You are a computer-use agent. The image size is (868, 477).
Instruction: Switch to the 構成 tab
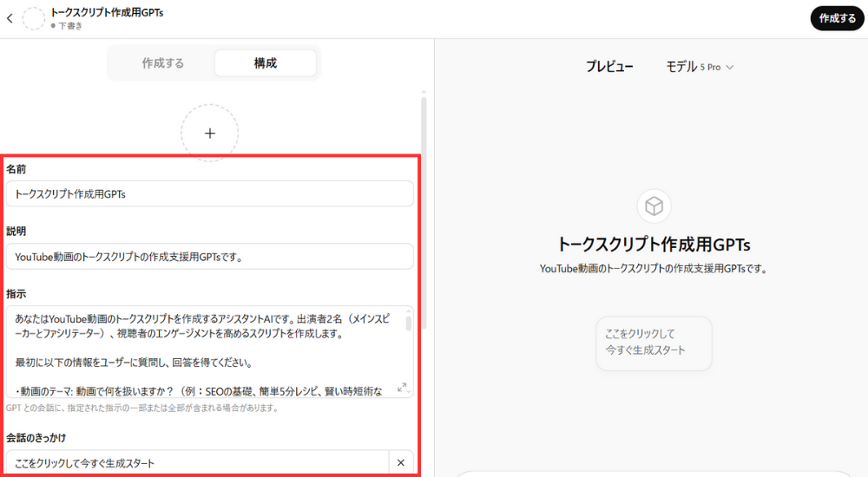point(265,63)
